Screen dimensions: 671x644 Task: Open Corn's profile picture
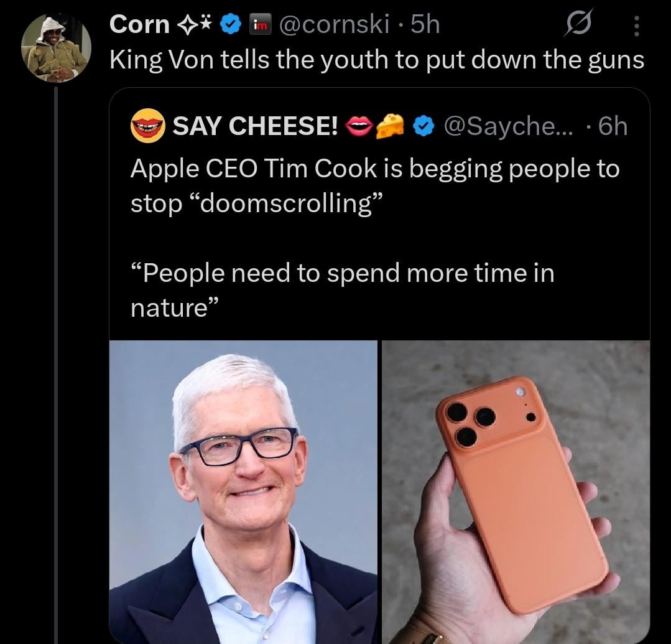pyautogui.click(x=55, y=49)
